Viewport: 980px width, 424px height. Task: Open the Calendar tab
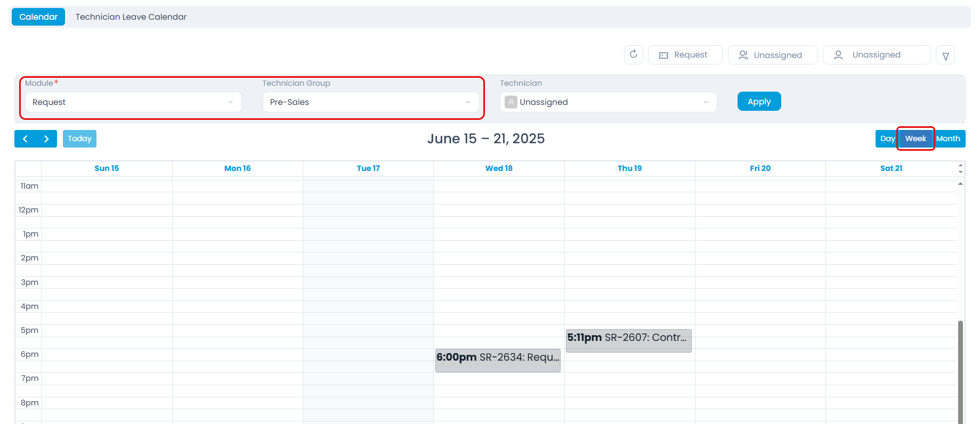tap(38, 17)
